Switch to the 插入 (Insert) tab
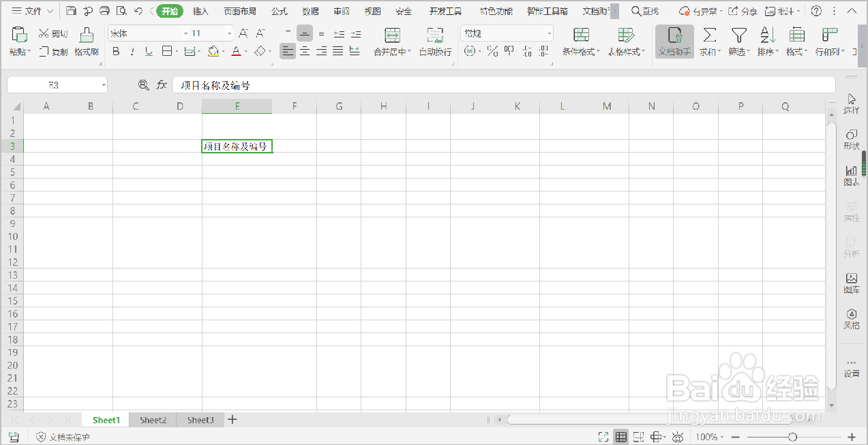This screenshot has height=445, width=868. [x=200, y=11]
